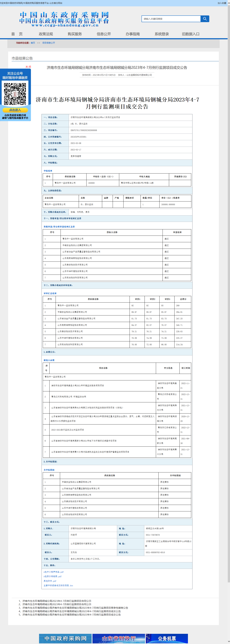230x644 pixels.
Task: Go to the 购买服务 menu section
Action: tap(75, 34)
